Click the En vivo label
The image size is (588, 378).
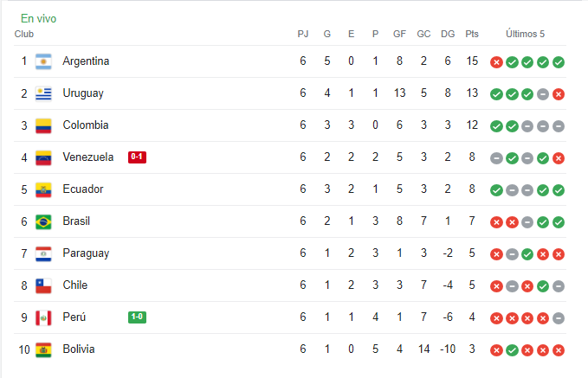click(x=39, y=18)
